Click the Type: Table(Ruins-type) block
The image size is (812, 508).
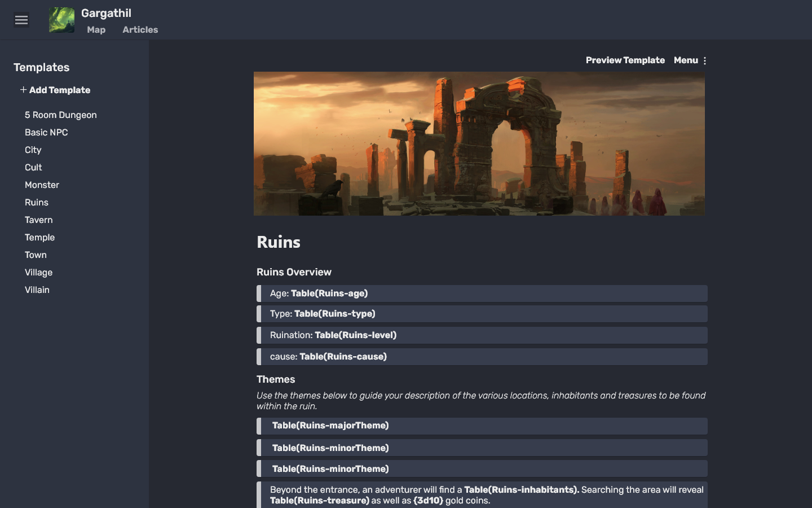pos(482,314)
